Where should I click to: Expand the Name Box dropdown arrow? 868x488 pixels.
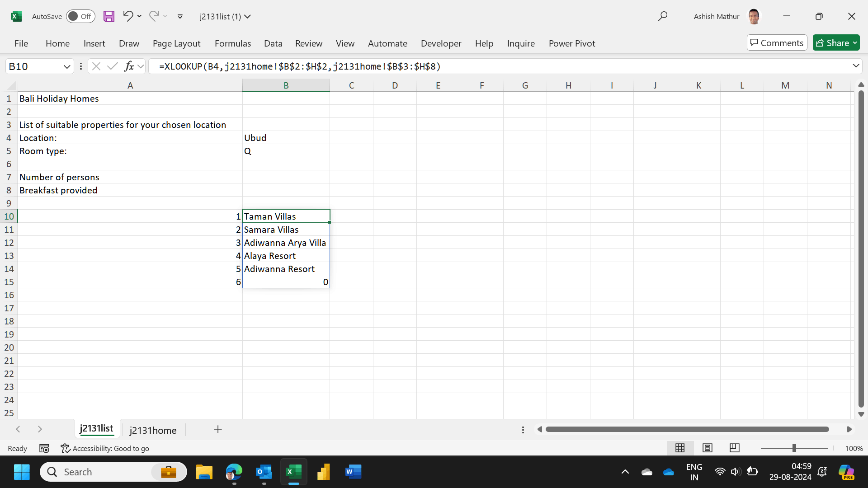pyautogui.click(x=67, y=66)
